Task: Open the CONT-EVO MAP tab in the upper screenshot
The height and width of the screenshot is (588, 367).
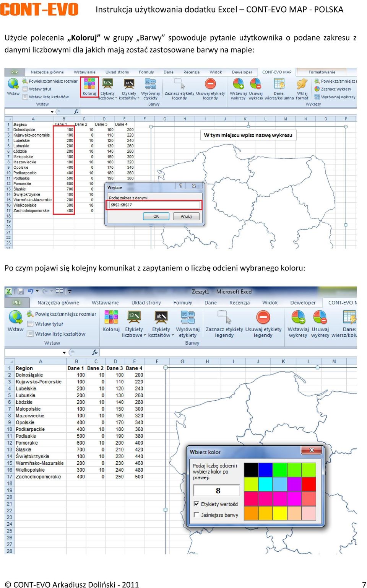Action: tap(277, 72)
